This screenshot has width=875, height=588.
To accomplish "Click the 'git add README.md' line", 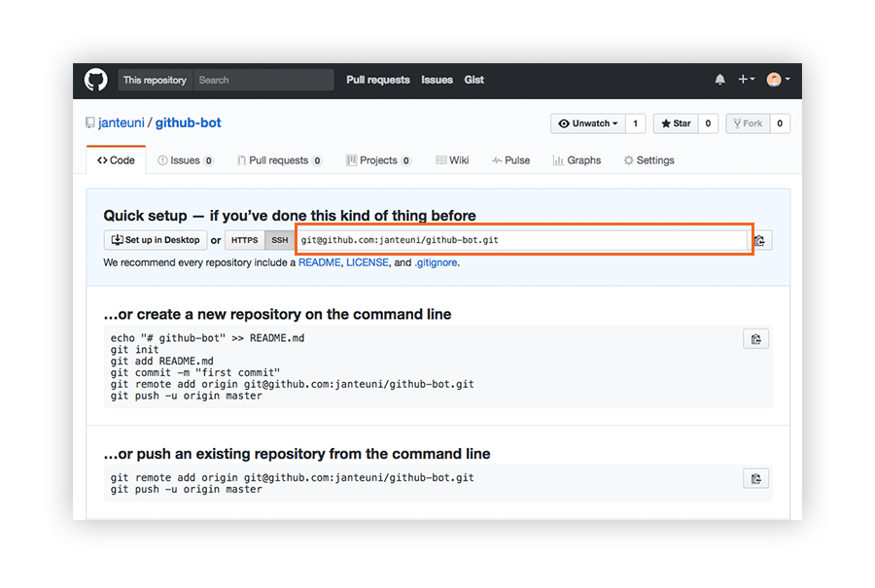I will (x=161, y=361).
